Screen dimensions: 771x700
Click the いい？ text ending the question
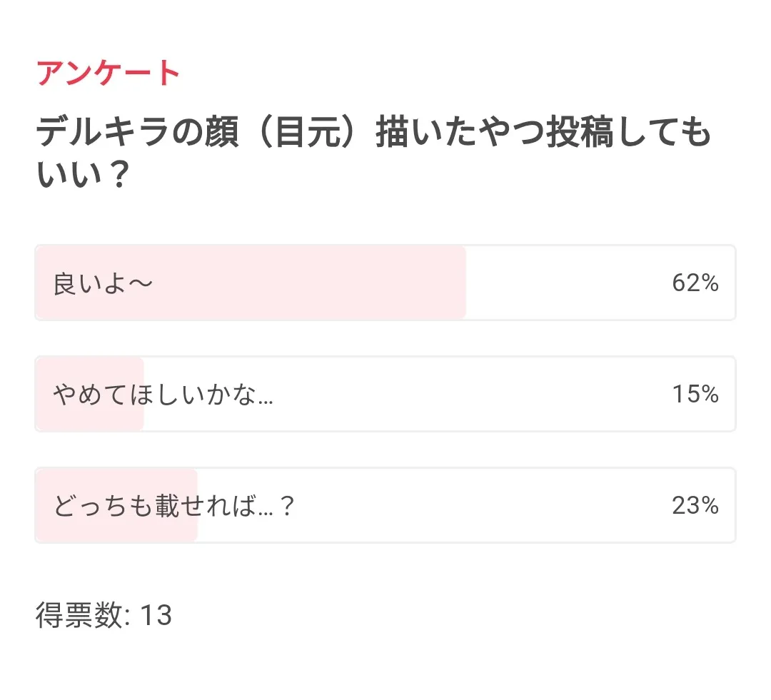[x=82, y=176]
